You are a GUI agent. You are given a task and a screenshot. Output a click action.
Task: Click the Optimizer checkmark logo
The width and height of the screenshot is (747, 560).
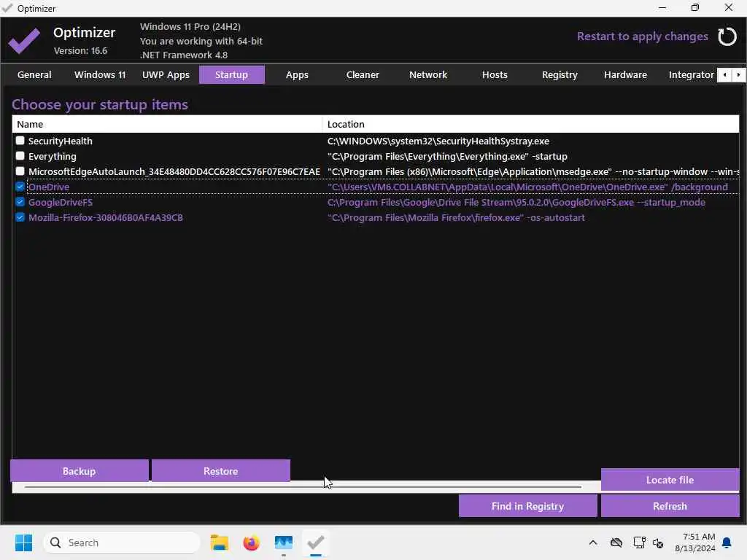click(24, 41)
